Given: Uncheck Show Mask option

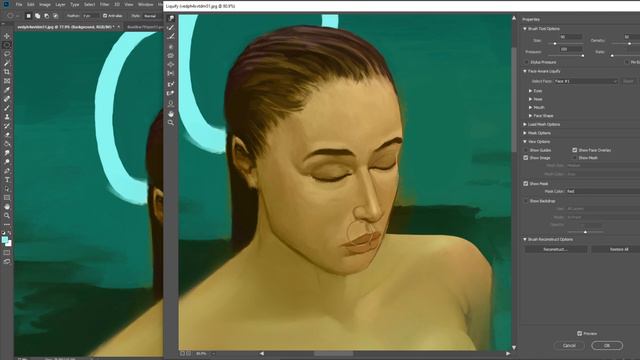Looking at the screenshot, I should [526, 184].
